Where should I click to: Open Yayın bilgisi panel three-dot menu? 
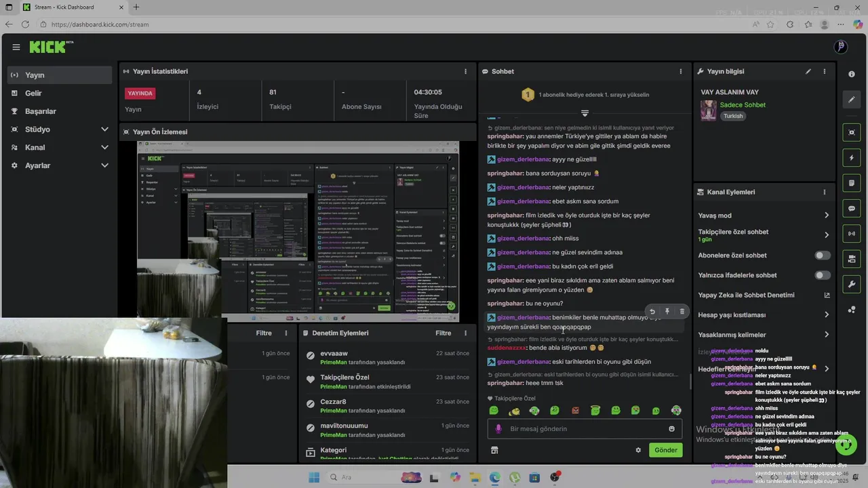[825, 71]
